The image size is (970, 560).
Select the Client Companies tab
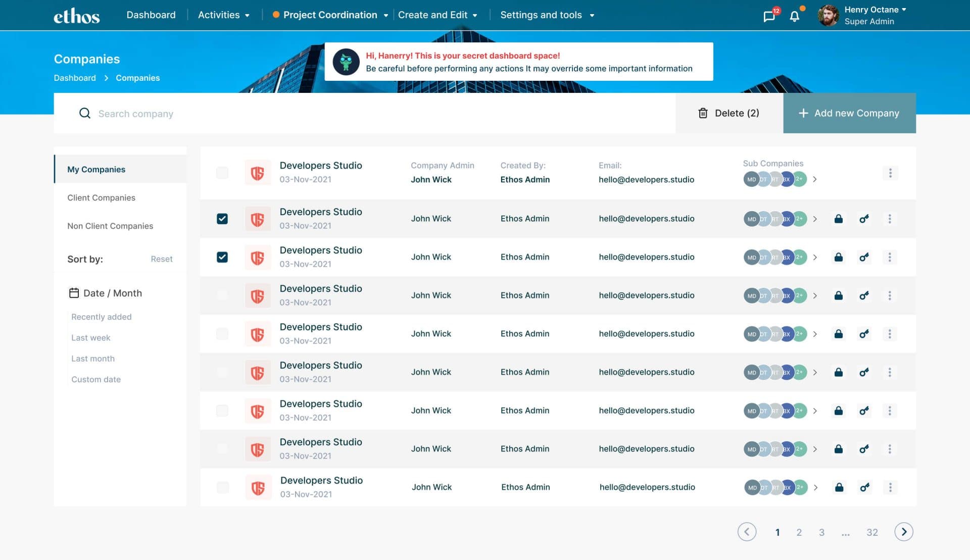coord(101,197)
